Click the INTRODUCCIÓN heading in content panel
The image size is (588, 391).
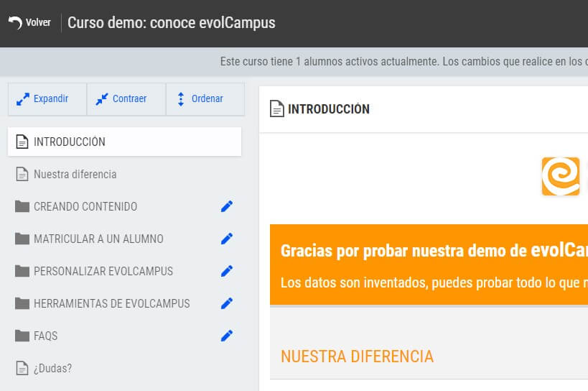point(329,109)
